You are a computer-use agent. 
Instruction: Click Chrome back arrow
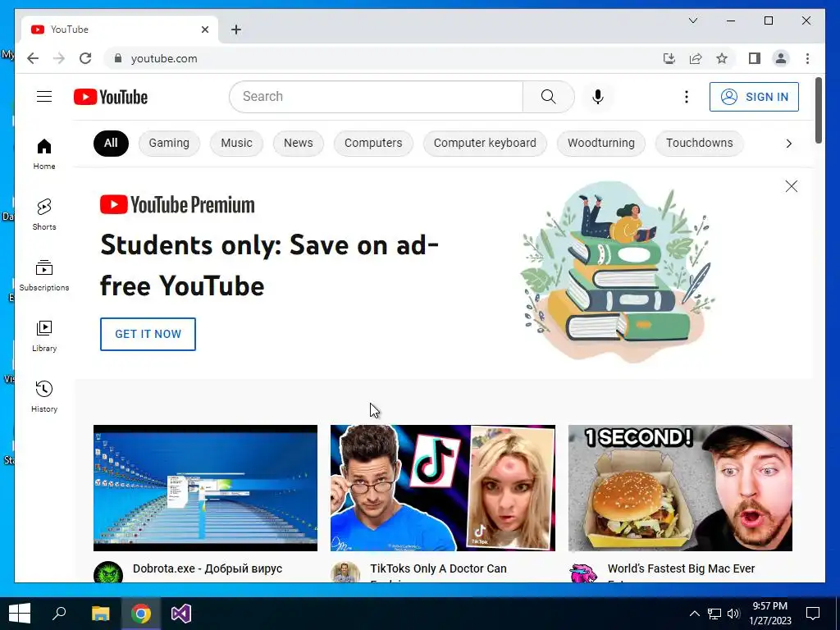tap(33, 58)
